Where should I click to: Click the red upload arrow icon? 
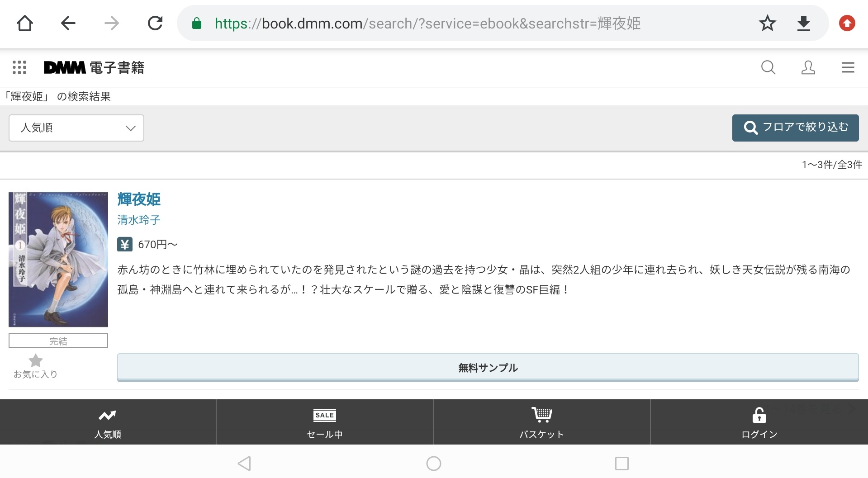(x=847, y=23)
